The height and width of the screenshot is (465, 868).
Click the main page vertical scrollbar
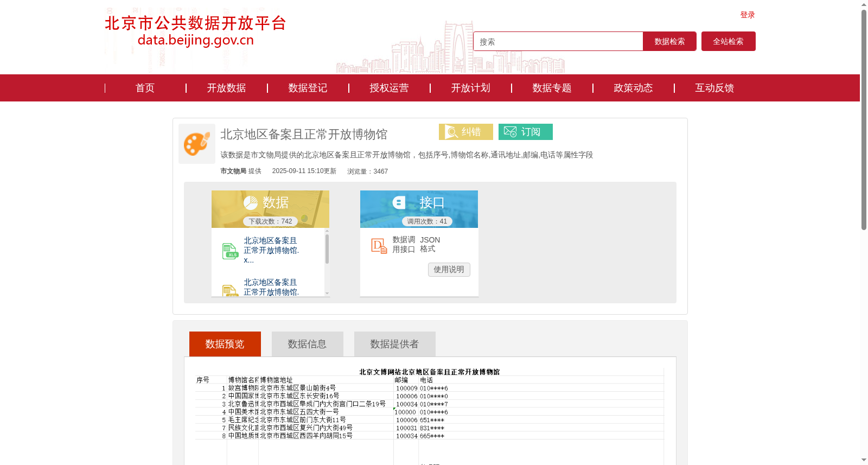864,119
